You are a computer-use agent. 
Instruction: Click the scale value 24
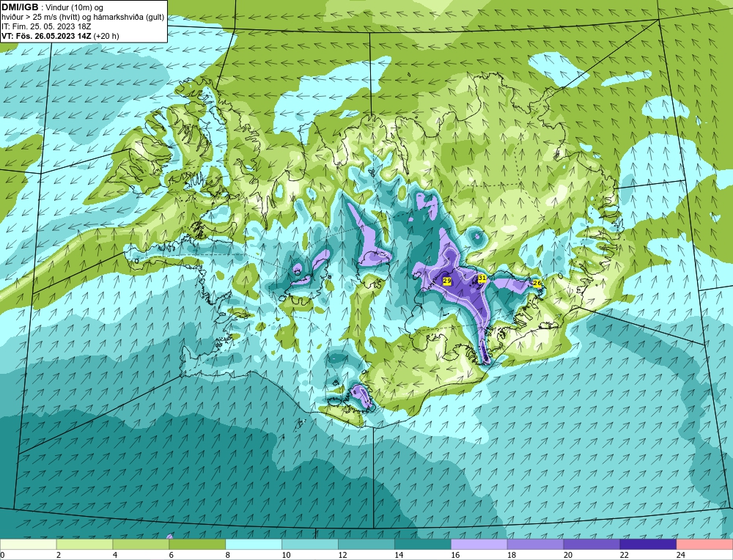681,555
